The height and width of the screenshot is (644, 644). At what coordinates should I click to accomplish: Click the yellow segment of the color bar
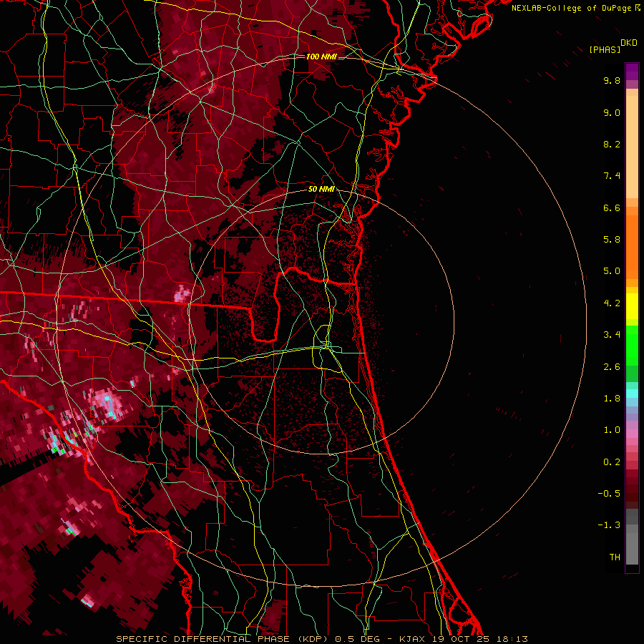point(632,306)
